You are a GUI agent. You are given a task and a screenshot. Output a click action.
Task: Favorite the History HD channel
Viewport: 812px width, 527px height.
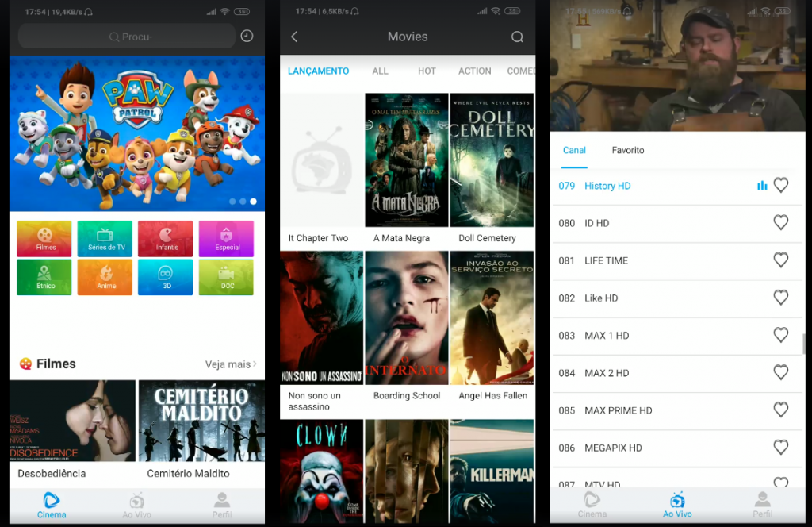point(781,185)
